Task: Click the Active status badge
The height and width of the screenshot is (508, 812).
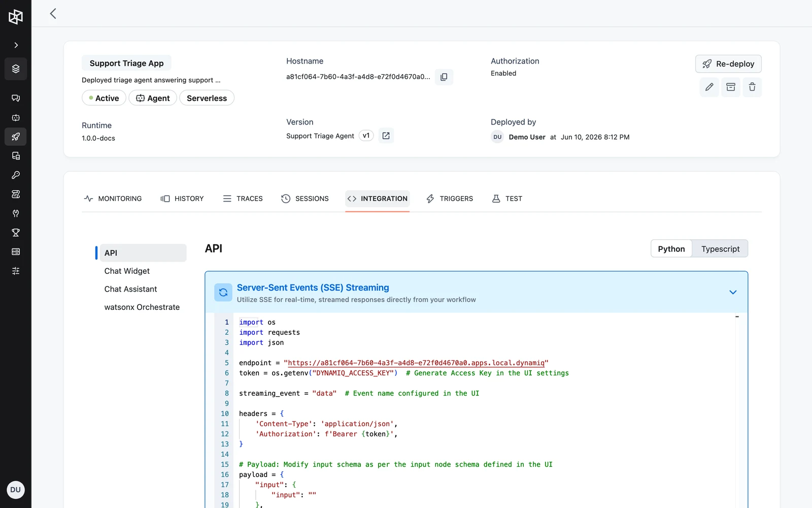Action: (104, 98)
